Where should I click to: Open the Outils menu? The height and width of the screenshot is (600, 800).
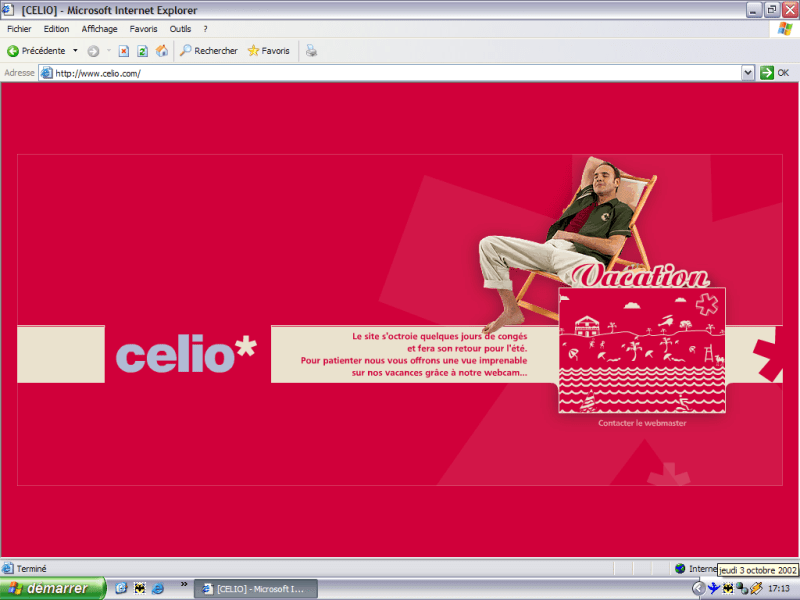tap(180, 29)
